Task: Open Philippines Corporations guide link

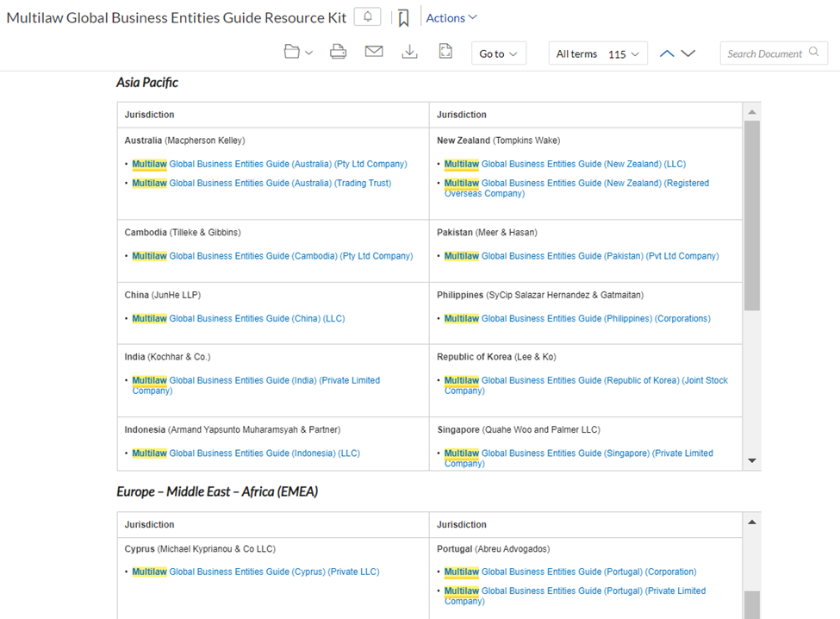Action: [577, 318]
